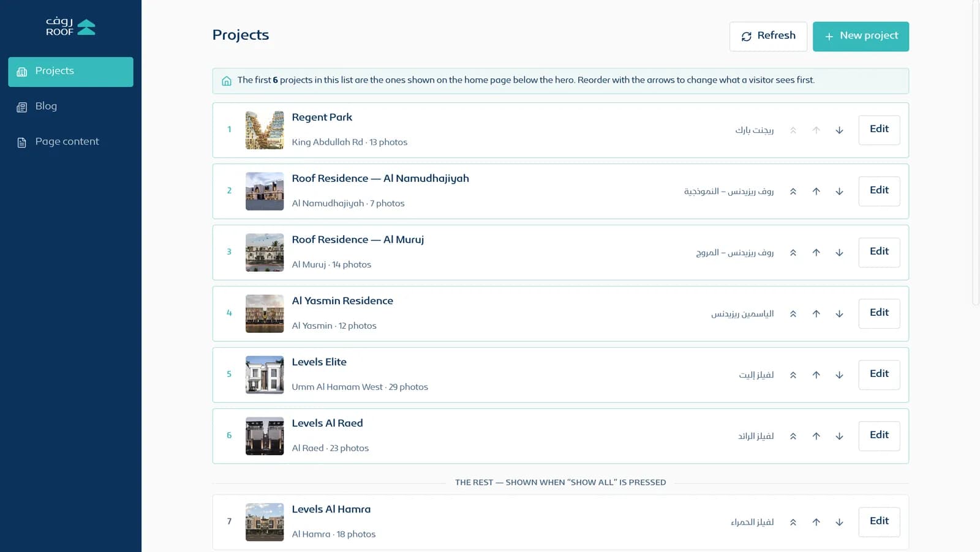Open Page content section

70,142
